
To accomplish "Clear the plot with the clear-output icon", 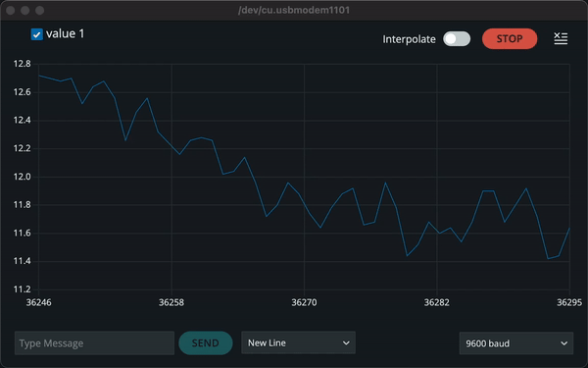I will pyautogui.click(x=561, y=38).
